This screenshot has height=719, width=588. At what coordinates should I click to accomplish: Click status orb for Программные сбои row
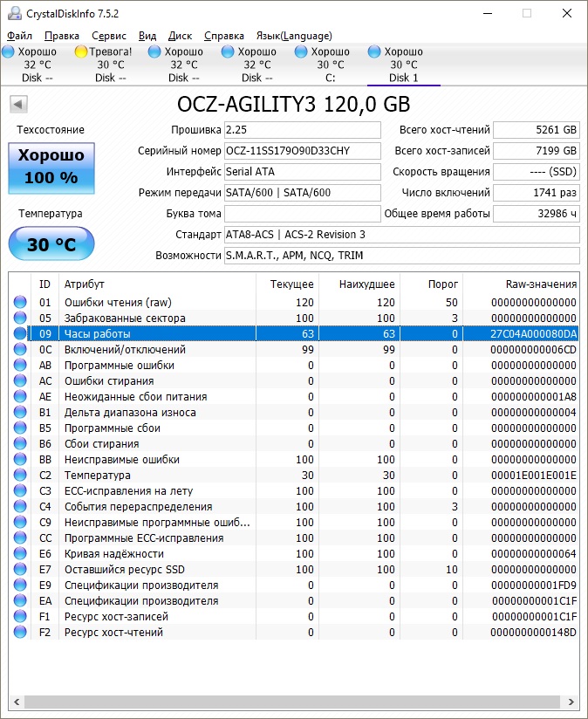tap(20, 428)
